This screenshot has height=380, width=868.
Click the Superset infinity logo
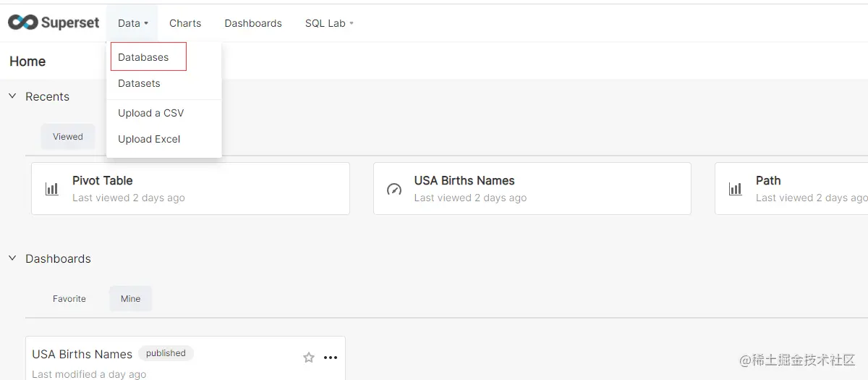click(x=22, y=23)
